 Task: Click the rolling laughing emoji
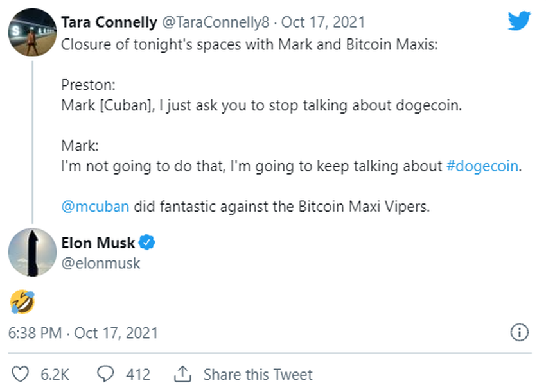22,301
